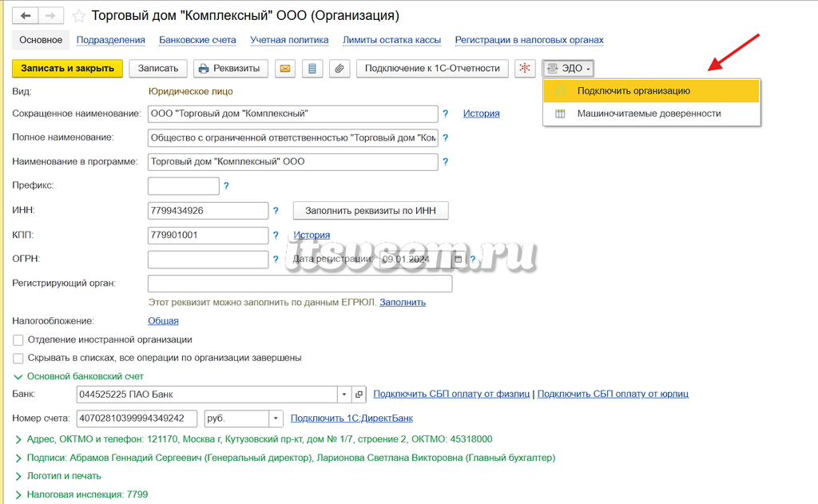818x504 pixels.
Task: Select Подключить организацию menu item
Action: click(651, 91)
